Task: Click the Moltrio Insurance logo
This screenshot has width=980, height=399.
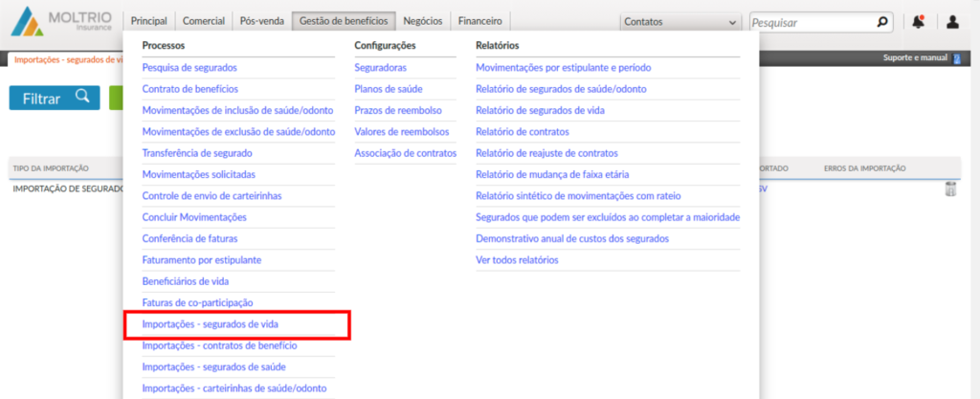Action: click(62, 22)
